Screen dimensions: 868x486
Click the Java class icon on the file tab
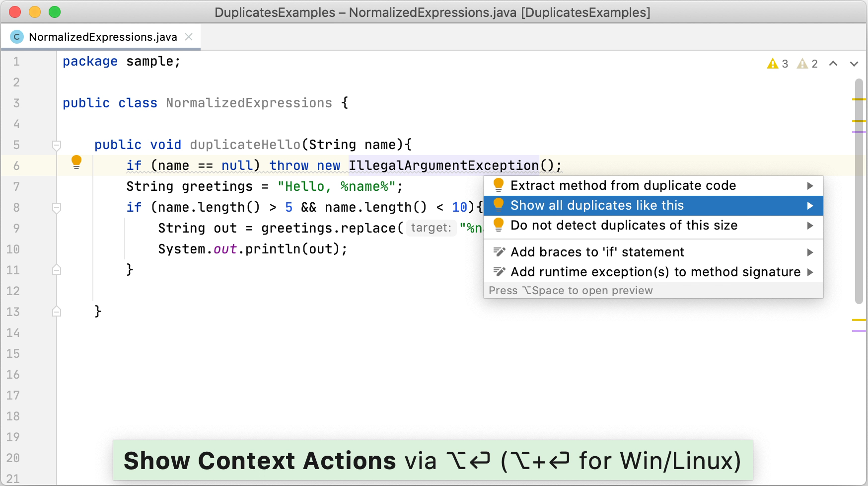pos(16,36)
